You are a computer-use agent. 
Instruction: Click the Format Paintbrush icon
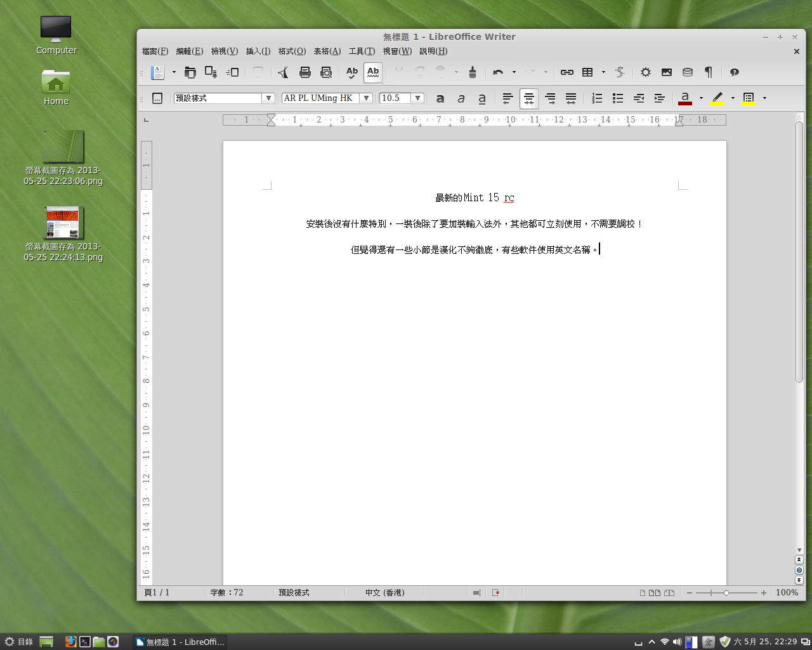pos(472,72)
